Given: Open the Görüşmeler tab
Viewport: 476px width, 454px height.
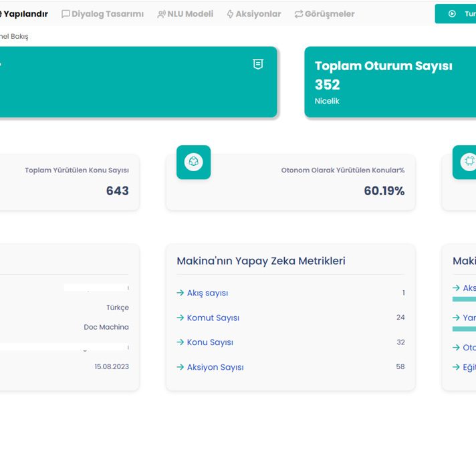Looking at the screenshot, I should 324,14.
